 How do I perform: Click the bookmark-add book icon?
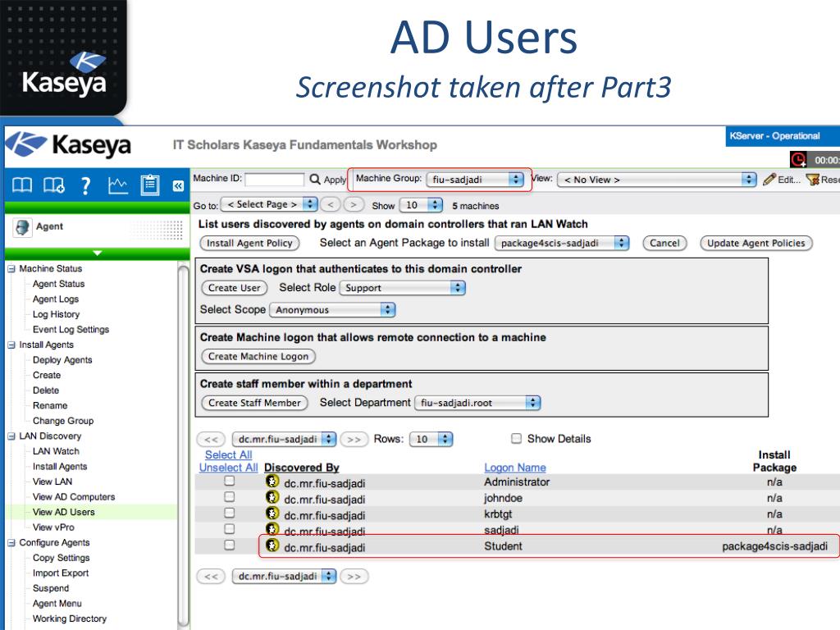point(54,185)
